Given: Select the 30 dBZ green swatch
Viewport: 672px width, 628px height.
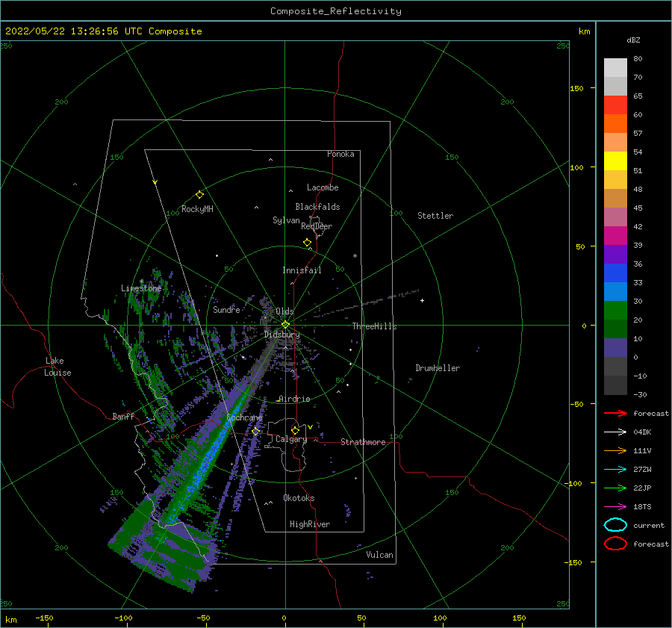Looking at the screenshot, I should pyautogui.click(x=615, y=310).
